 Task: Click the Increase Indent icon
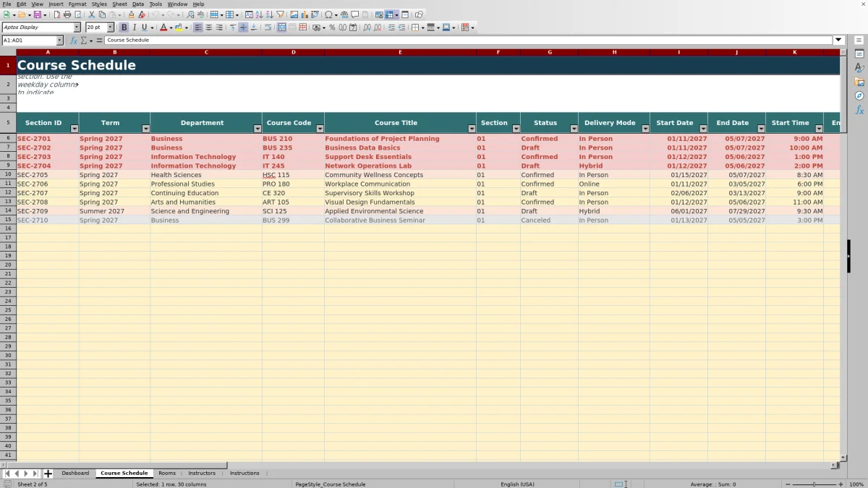391,27
